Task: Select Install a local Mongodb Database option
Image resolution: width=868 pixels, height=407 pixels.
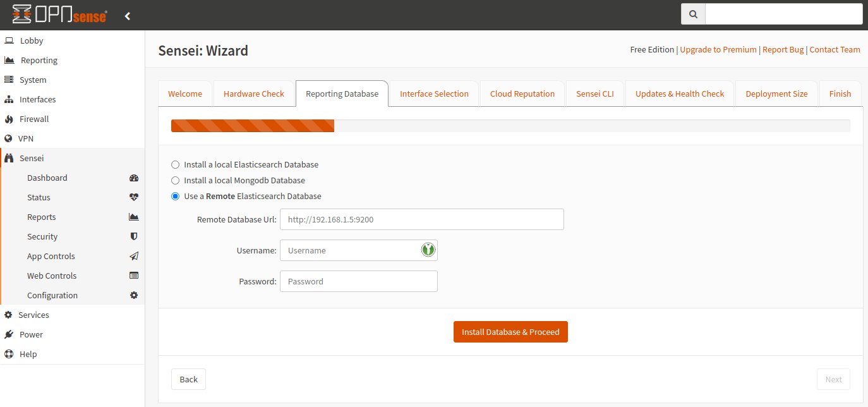Action: click(176, 181)
